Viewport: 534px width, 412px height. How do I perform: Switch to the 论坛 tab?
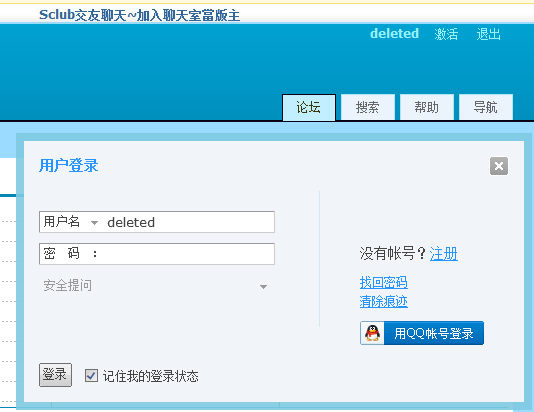(309, 107)
